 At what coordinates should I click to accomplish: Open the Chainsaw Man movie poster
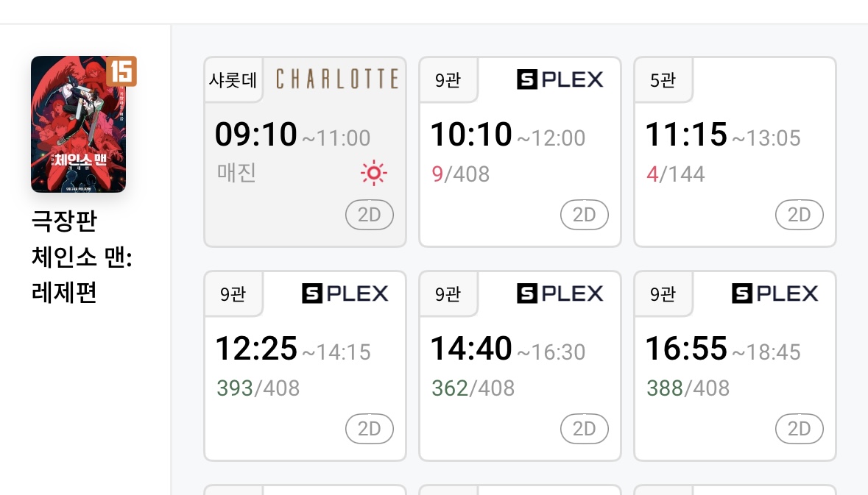(78, 124)
